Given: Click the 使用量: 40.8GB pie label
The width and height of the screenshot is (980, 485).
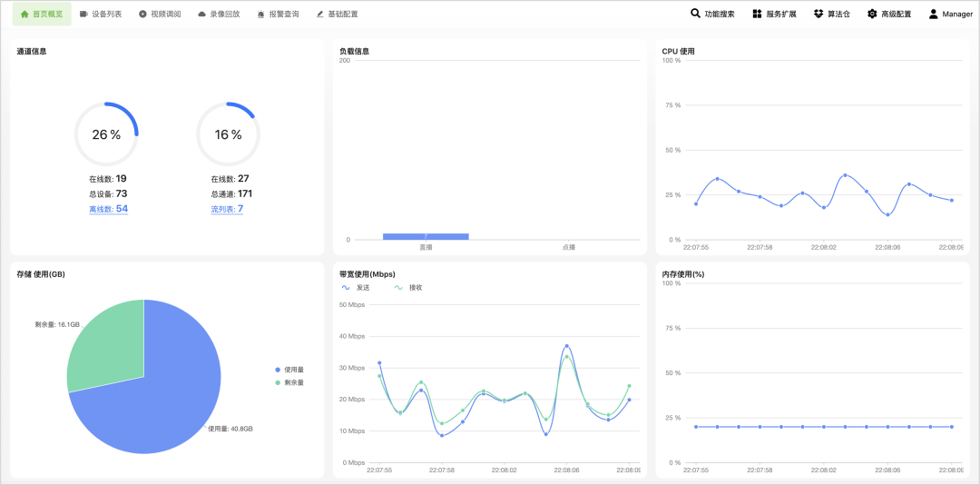Looking at the screenshot, I should (x=230, y=430).
